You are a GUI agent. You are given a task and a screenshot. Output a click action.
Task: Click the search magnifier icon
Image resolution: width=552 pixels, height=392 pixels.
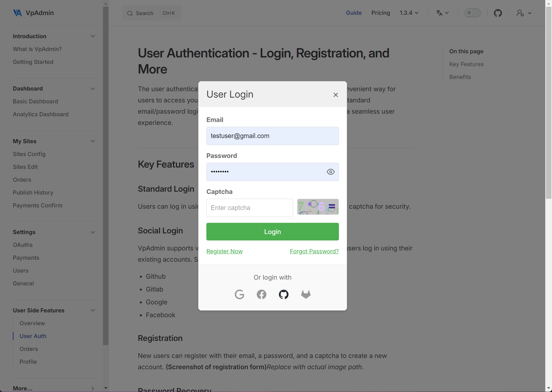click(130, 13)
